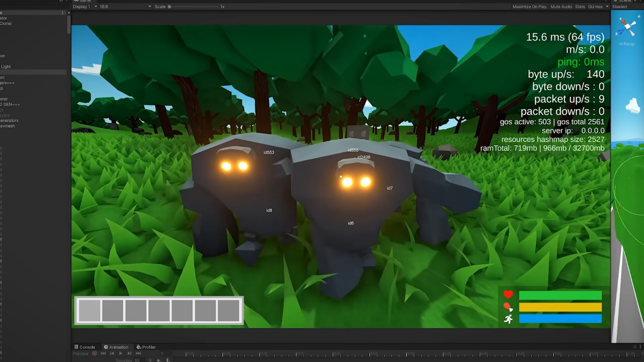Step to previous keyframe in Animation
Image resolution: width=644 pixels, height=362 pixels.
click(x=112, y=354)
